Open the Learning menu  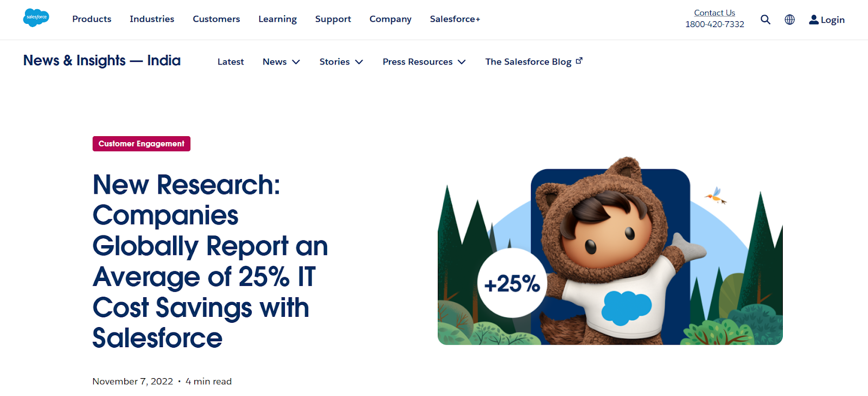click(x=278, y=19)
